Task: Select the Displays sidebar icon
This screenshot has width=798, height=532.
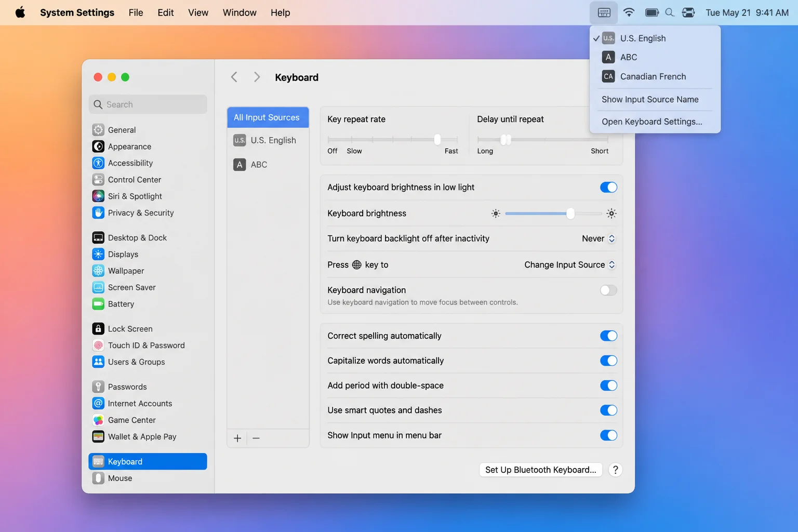Action: pos(98,255)
